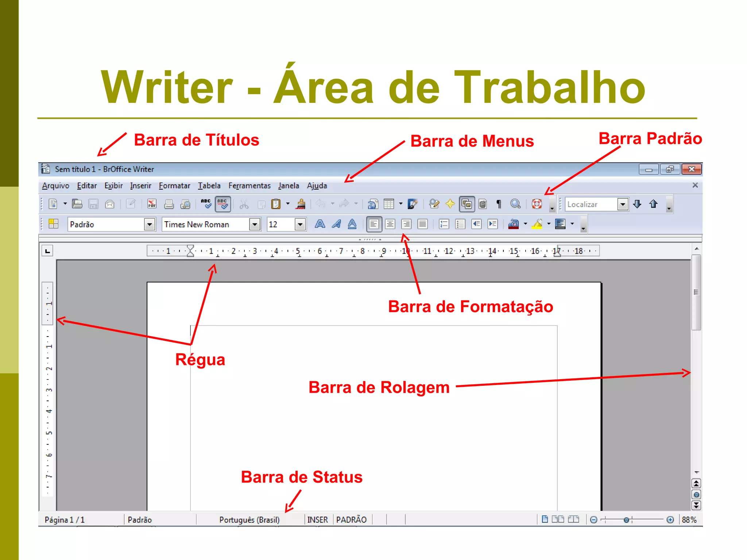Toggle Numbering list on
747x560 pixels.
444,224
